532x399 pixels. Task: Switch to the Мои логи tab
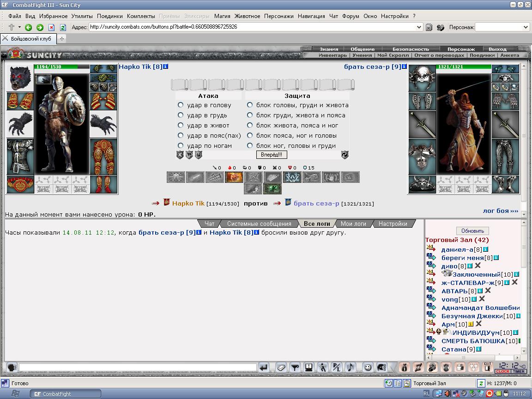(x=353, y=224)
